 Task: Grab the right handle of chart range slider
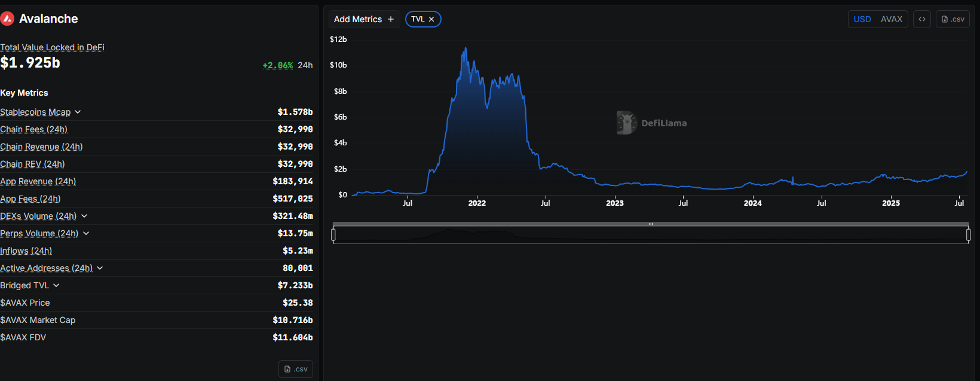tap(968, 234)
